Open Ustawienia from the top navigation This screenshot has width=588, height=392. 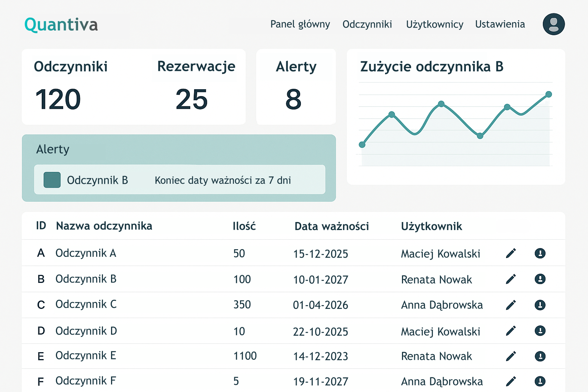click(x=500, y=24)
